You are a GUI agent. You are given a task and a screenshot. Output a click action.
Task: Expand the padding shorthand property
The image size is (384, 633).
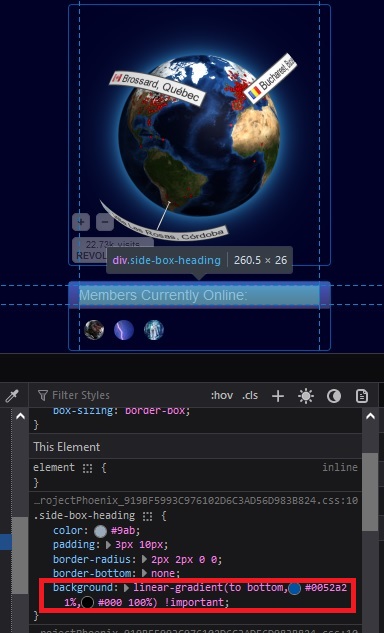click(108, 545)
